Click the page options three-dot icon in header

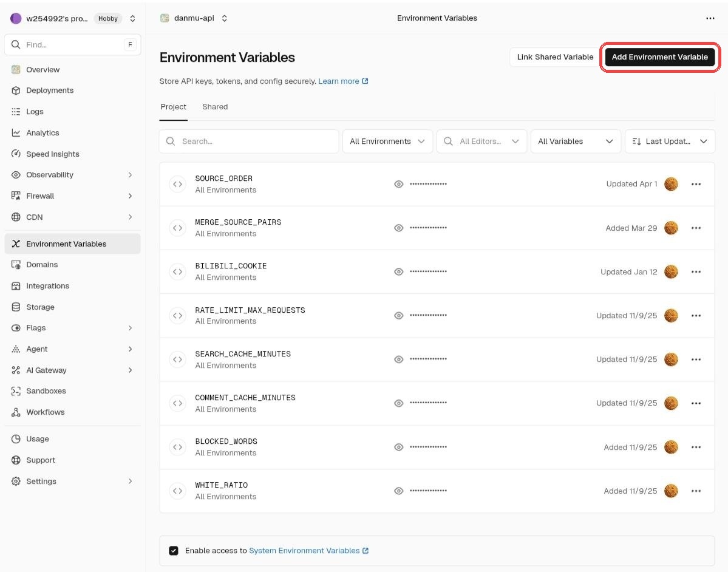[710, 18]
